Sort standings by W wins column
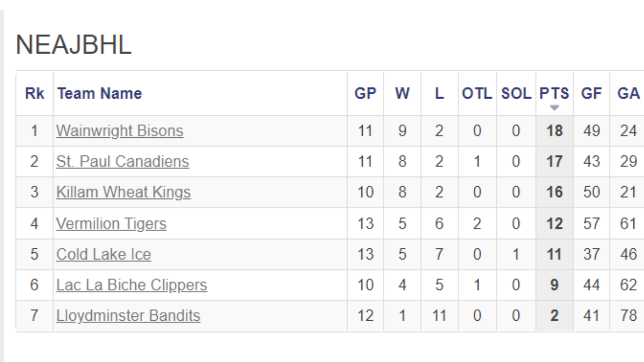This screenshot has height=362, width=644. point(402,93)
